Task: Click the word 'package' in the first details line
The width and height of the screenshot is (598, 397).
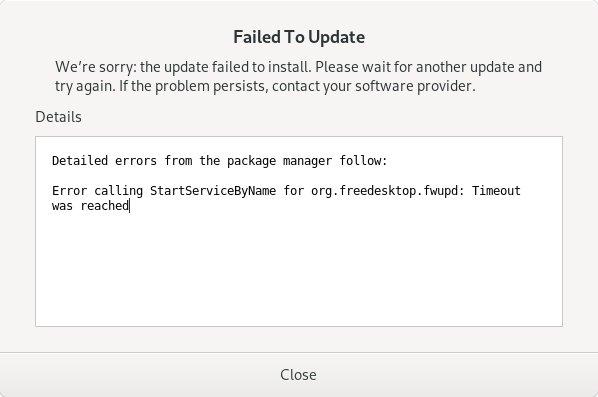Action: 251,161
